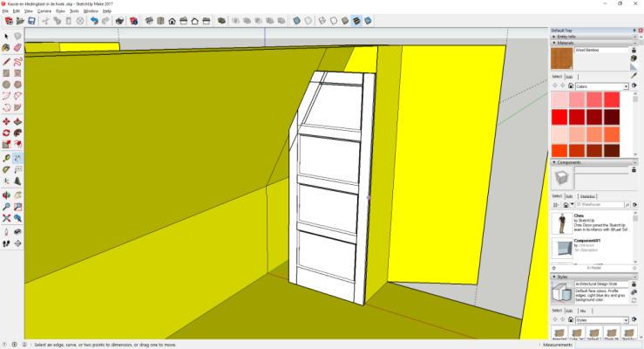Viewport: 644px width, 349px height.
Task: Switch to Materials Edit tab
Action: pos(570,77)
